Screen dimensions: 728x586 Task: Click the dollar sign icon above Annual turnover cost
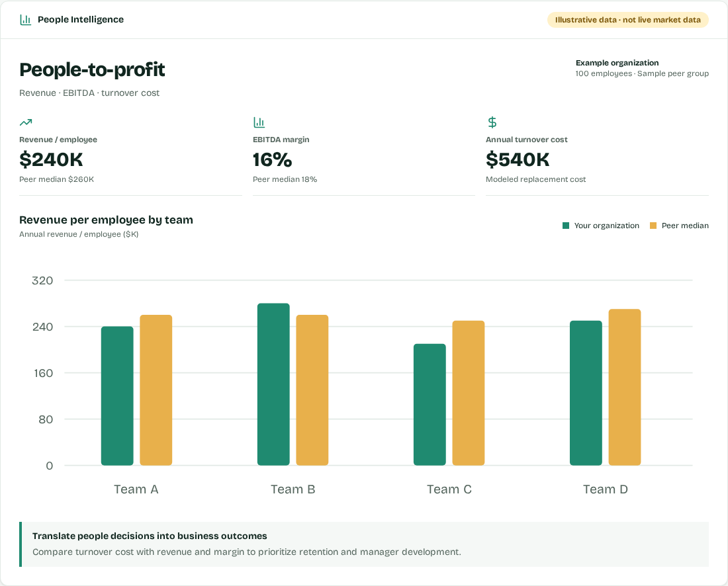[x=492, y=122]
